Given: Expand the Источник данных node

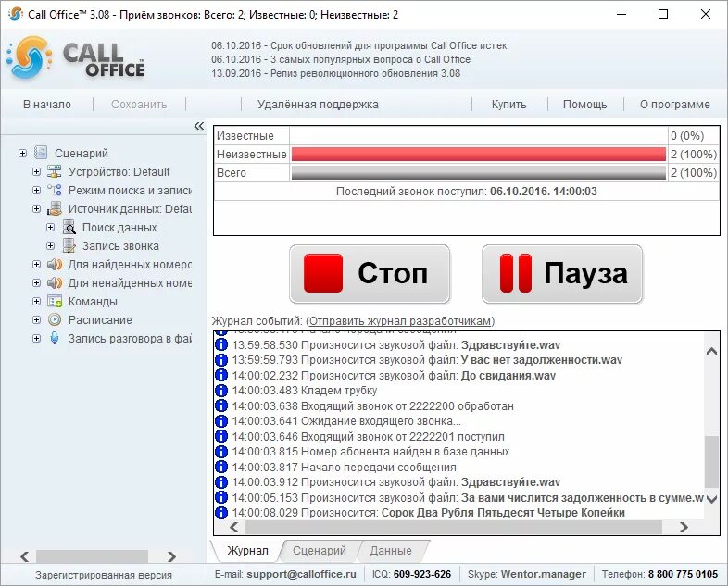Looking at the screenshot, I should [x=36, y=208].
